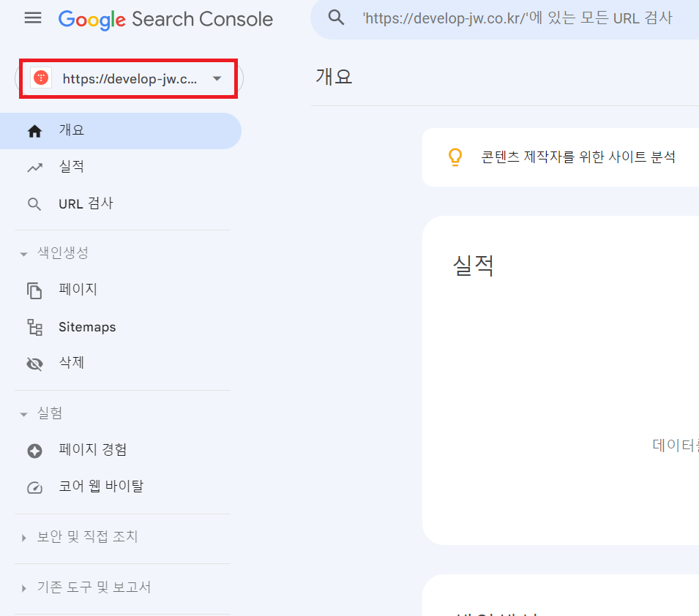Expand the 보안 및 직접 조치 section

(23, 538)
